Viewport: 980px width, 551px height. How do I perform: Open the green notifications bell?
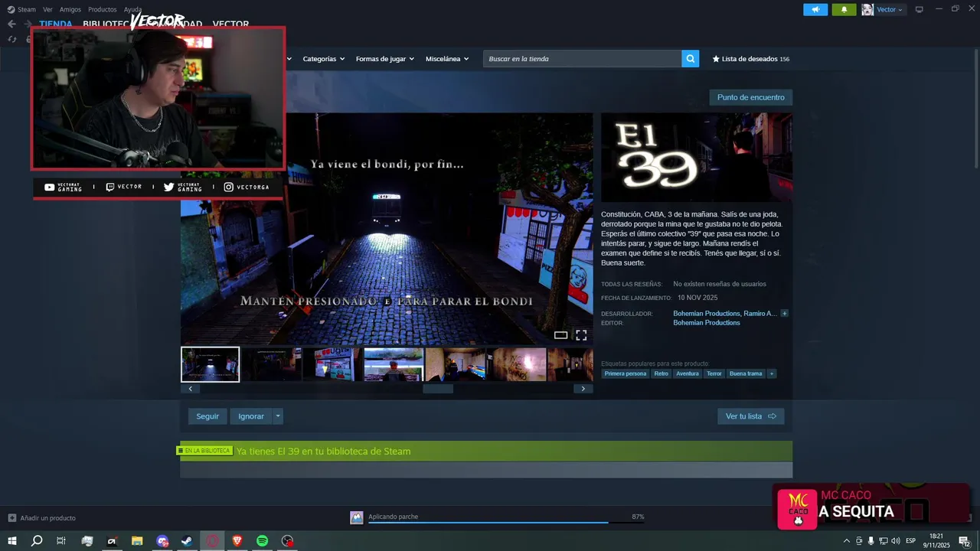pyautogui.click(x=844, y=9)
